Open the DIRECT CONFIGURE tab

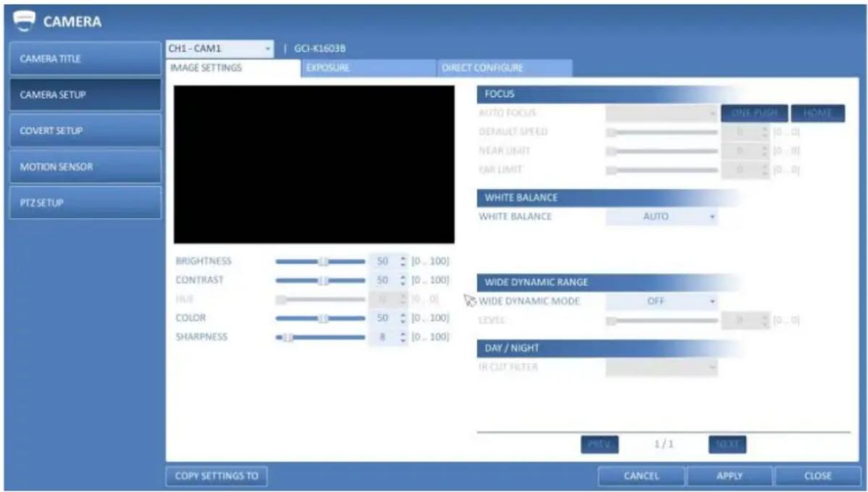(x=504, y=67)
